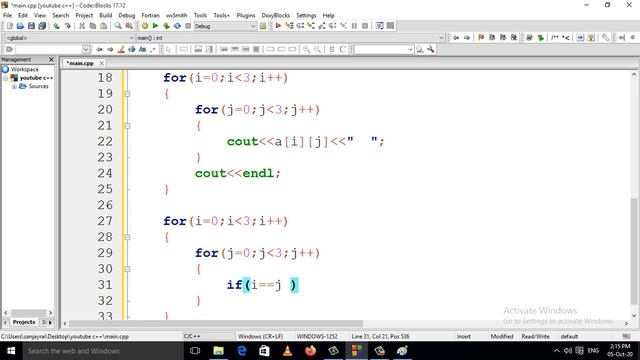Image resolution: width=640 pixels, height=360 pixels.
Task: Switch to the *main.cpp editor tab
Action: [80, 63]
